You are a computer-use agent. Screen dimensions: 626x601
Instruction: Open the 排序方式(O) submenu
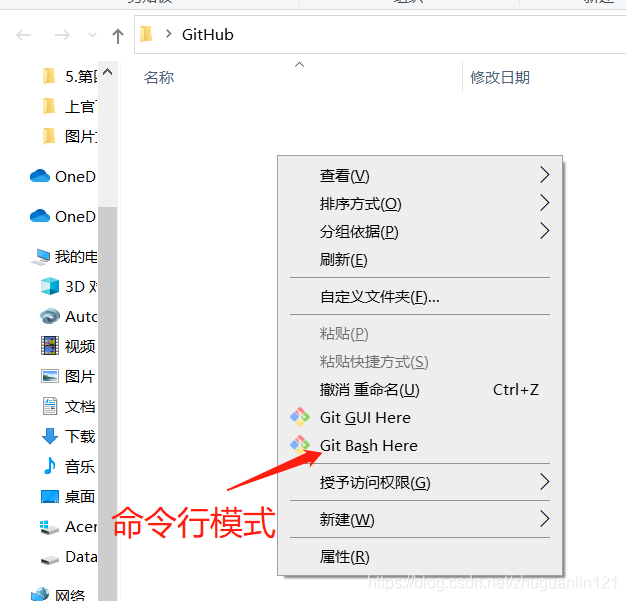(x=420, y=203)
